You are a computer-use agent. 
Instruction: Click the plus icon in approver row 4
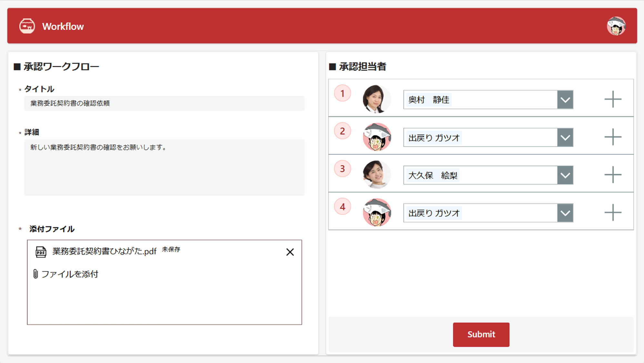coord(612,213)
